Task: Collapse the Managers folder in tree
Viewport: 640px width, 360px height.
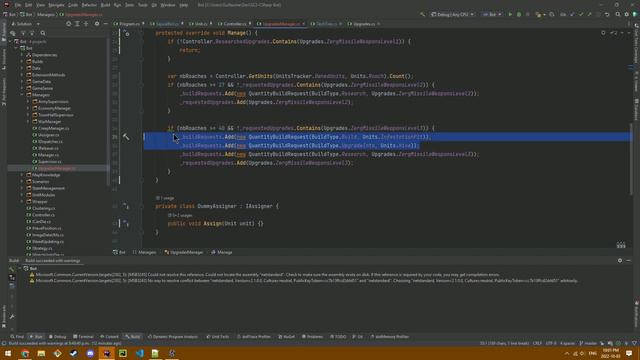Action: click(x=22, y=95)
